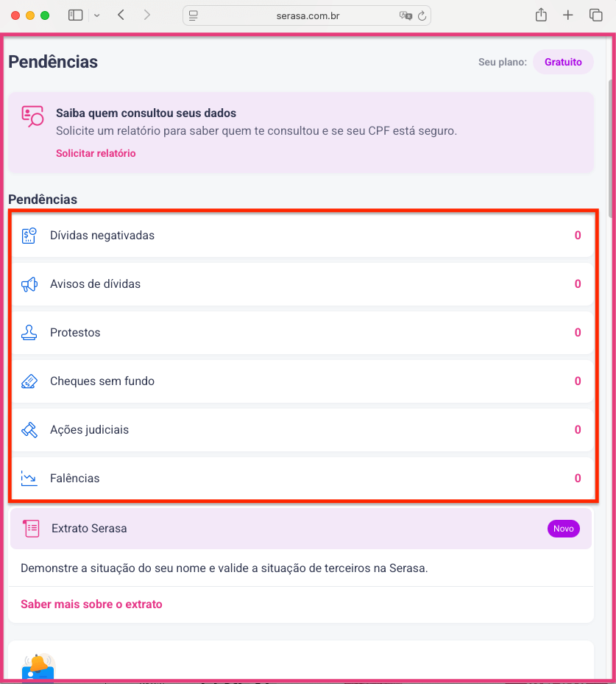Click the stamp icon beside Protestos
The height and width of the screenshot is (684, 616).
pos(29,333)
